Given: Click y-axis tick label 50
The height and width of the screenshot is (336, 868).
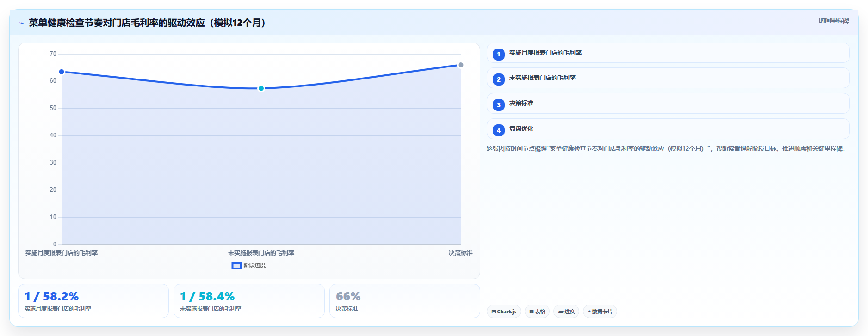Looking at the screenshot, I should pyautogui.click(x=53, y=108).
